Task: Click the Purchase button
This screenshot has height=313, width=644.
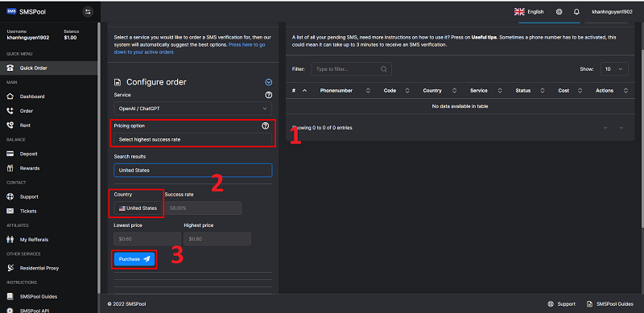Action: click(x=134, y=259)
